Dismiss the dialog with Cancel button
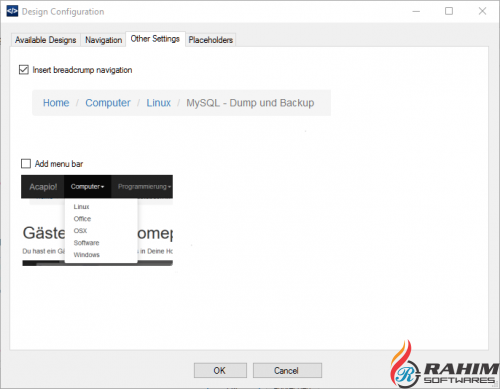This screenshot has height=389, width=500. tap(287, 370)
